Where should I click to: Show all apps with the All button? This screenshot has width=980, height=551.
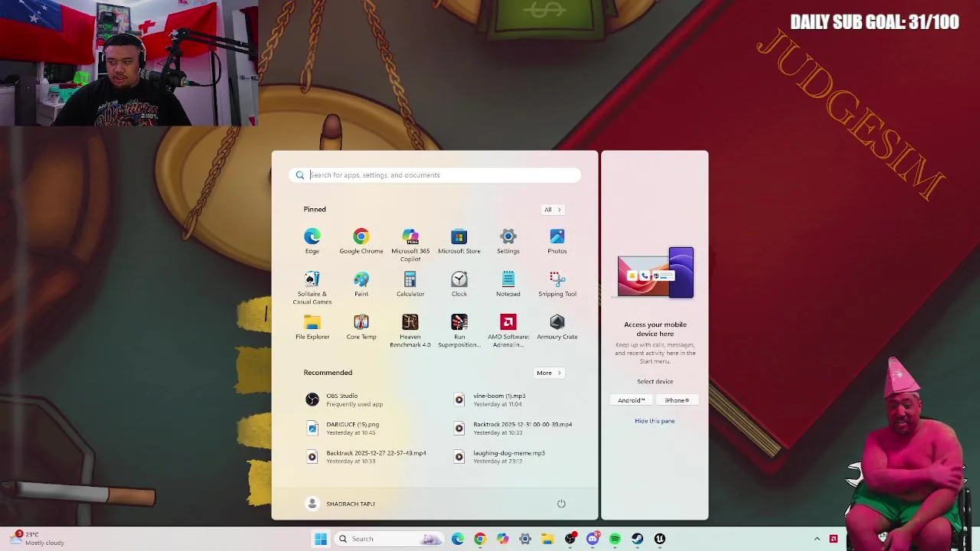point(552,210)
